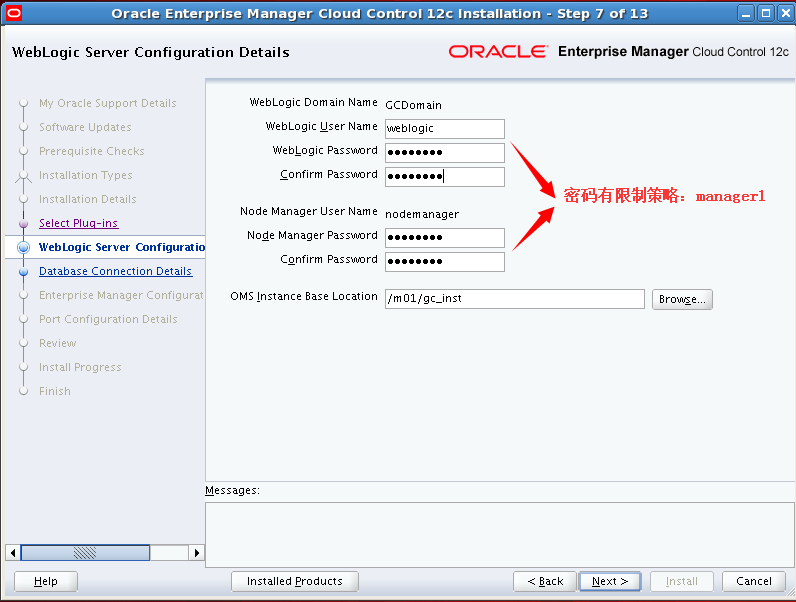
Task: Click the right arrow of sidebar scrollbar
Action: (196, 553)
